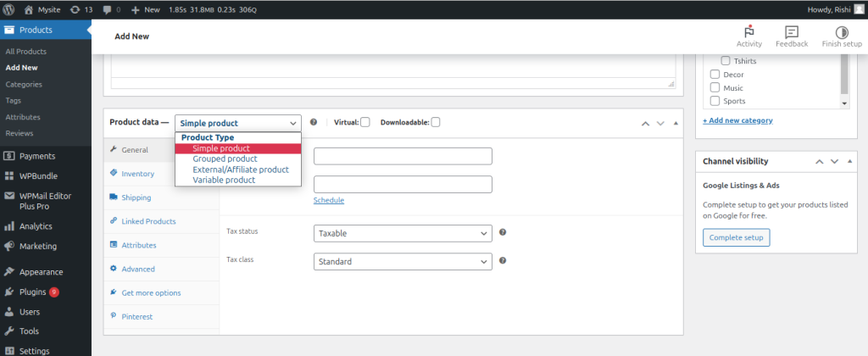This screenshot has height=356, width=868.
Task: Select Variable product option
Action: click(x=238, y=180)
